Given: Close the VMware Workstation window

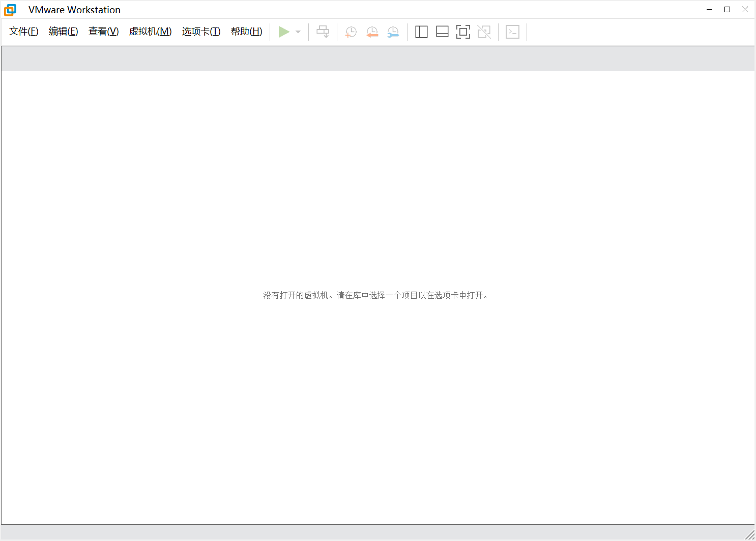Looking at the screenshot, I should [745, 10].
